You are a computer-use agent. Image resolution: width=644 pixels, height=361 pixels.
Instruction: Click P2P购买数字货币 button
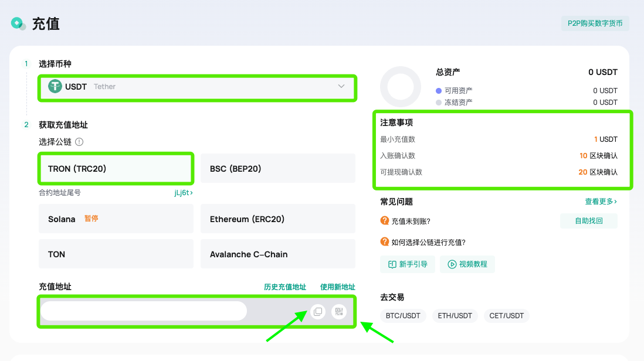(595, 23)
